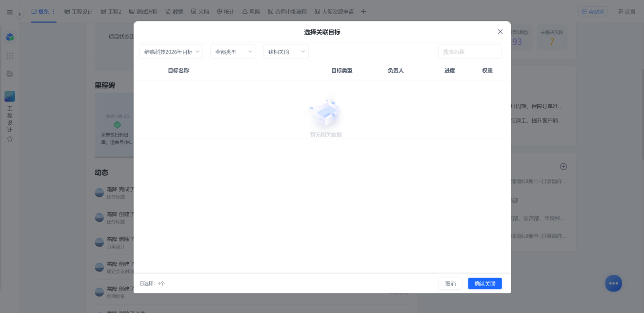Image resolution: width=644 pixels, height=313 pixels.
Task: Click the 取消 button
Action: pyautogui.click(x=450, y=284)
